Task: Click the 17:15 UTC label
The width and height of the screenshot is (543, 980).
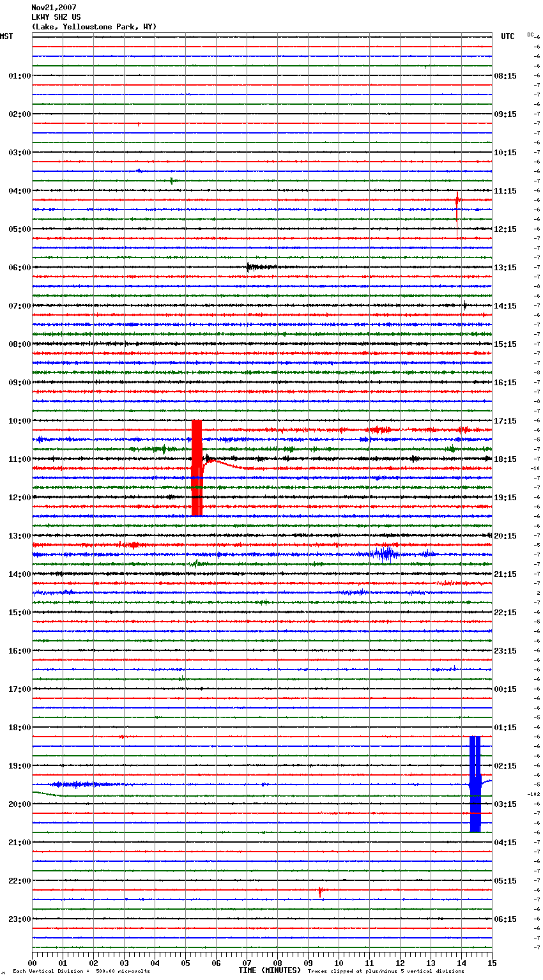Action: click(x=505, y=421)
